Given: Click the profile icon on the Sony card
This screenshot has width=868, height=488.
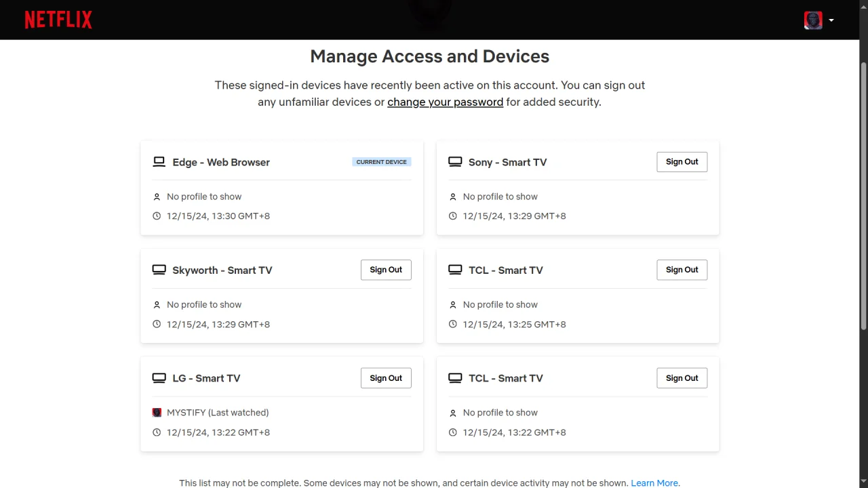Looking at the screenshot, I should 453,197.
